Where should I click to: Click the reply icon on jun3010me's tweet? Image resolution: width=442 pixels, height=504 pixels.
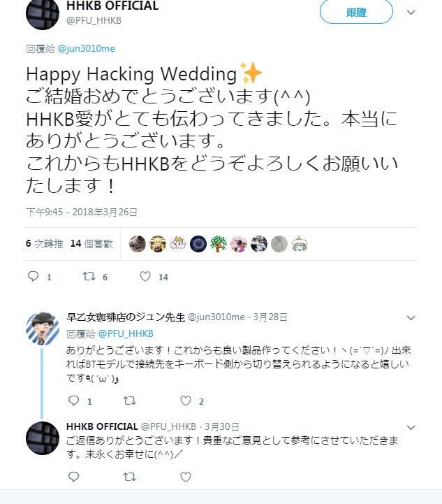pos(74,401)
